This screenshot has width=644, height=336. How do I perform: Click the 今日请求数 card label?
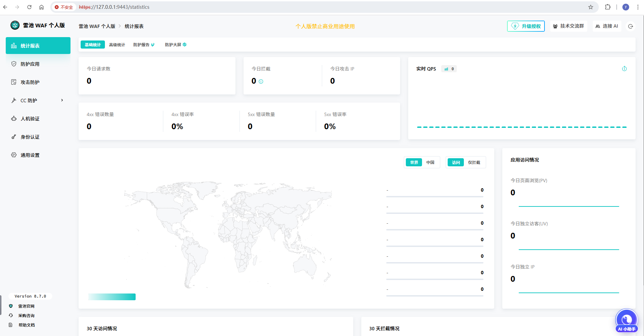99,68
